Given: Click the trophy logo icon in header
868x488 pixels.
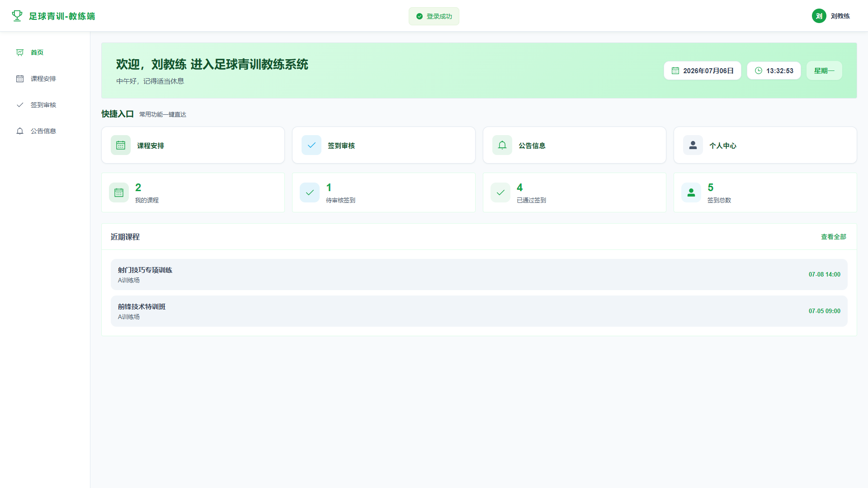Looking at the screenshot, I should point(17,16).
